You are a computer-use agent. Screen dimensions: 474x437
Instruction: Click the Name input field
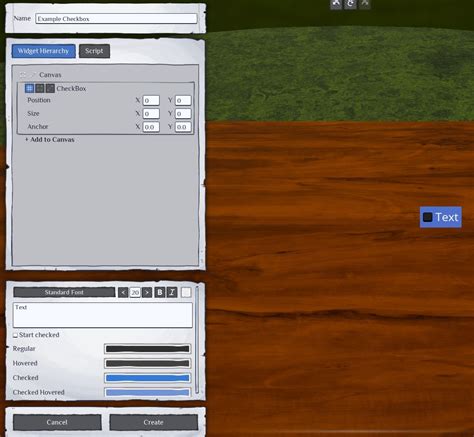pyautogui.click(x=116, y=19)
